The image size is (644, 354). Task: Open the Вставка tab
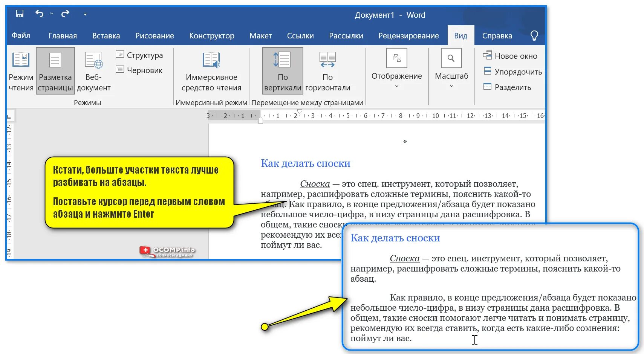click(106, 36)
